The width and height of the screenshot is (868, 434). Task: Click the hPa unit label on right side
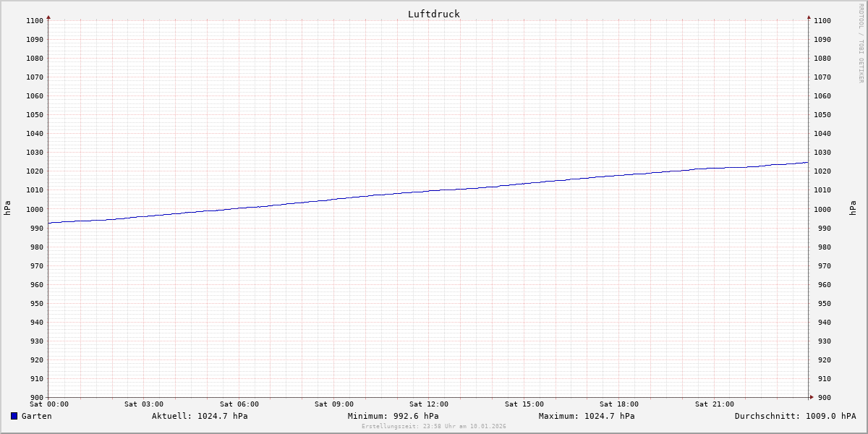854,208
